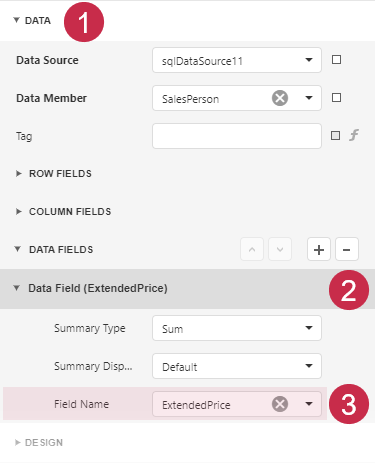
Task: Select the Summary Type label
Action: click(90, 328)
